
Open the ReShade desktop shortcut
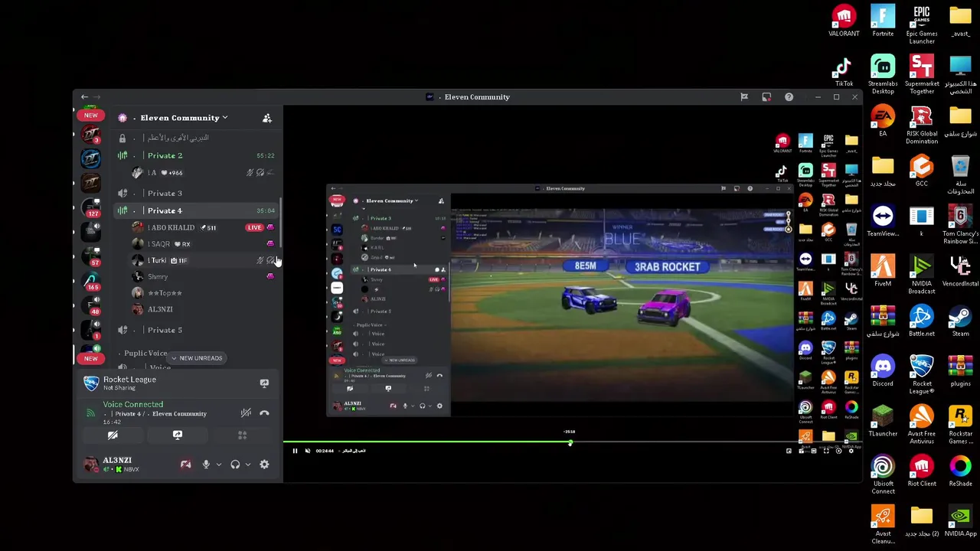pyautogui.click(x=960, y=471)
